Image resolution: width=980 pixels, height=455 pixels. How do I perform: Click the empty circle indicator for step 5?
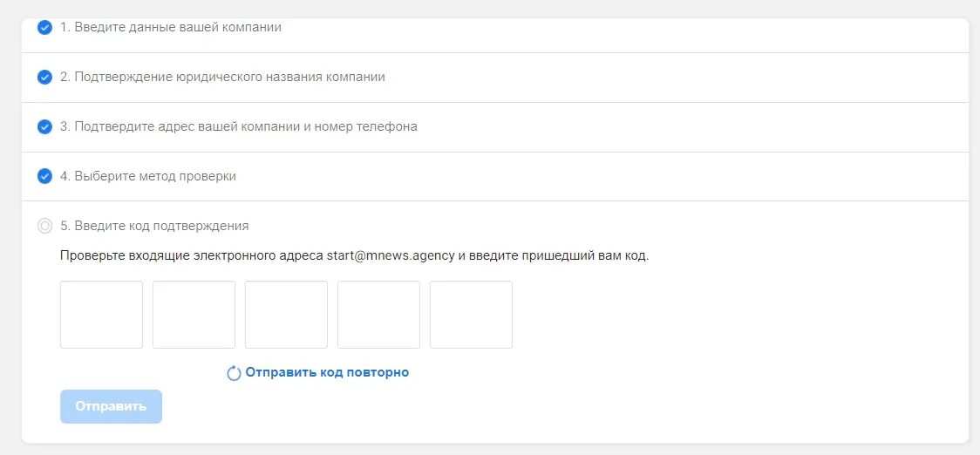(44, 226)
